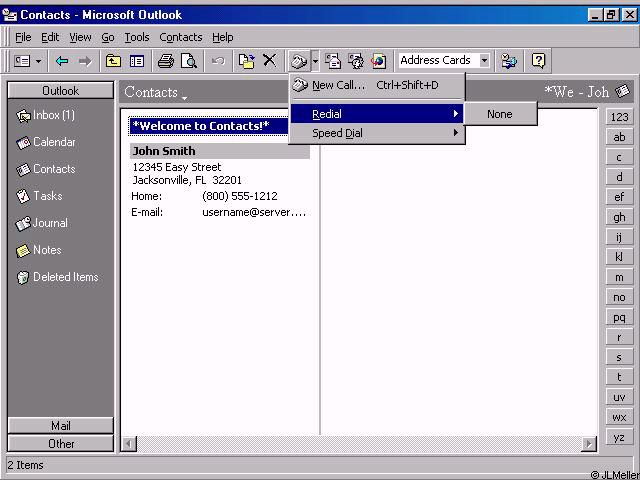Screen dimensions: 640x480
Task: Open Contacts shortcut in Outlook bar
Action: 46,169
